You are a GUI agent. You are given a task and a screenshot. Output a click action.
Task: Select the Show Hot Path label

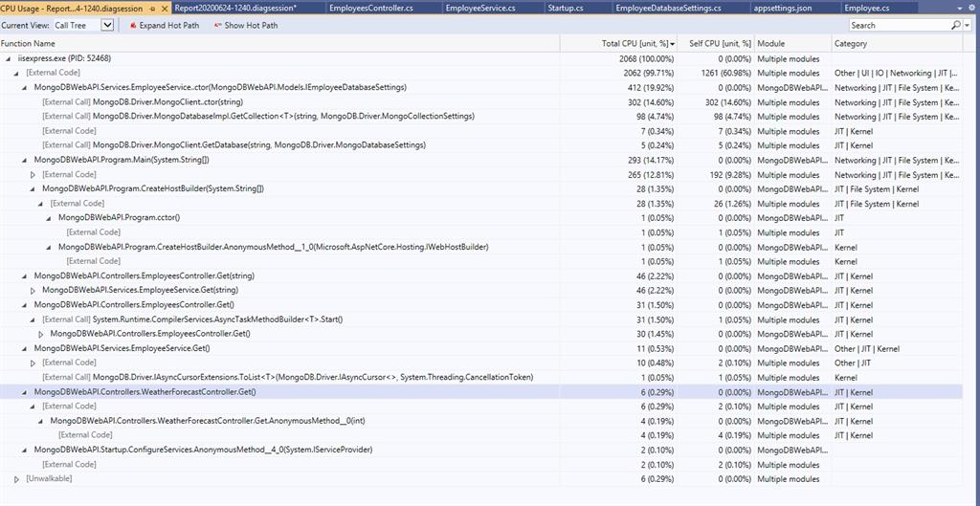click(251, 26)
